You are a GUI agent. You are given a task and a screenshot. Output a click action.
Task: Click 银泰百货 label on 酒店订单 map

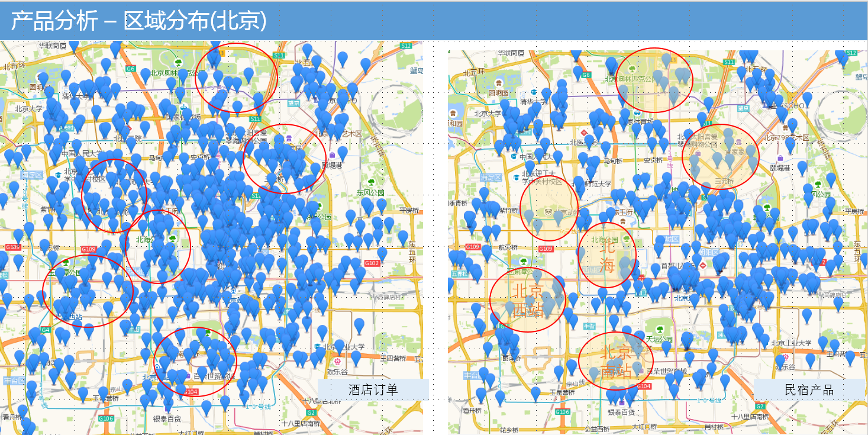pyautogui.click(x=167, y=418)
